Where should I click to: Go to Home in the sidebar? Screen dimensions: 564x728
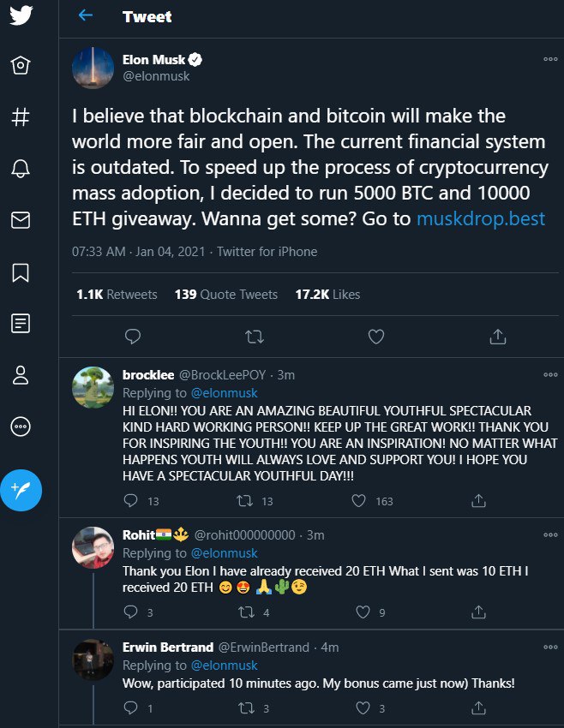[21, 66]
